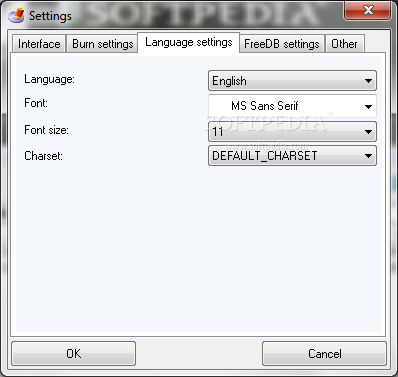The height and width of the screenshot is (377, 398).
Task: Close the Settings dialog window
Action: [x=368, y=10]
